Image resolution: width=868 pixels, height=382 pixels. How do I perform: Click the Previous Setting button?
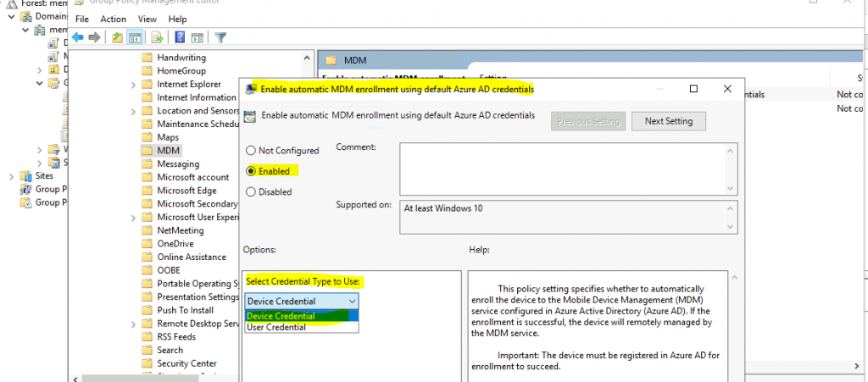588,121
